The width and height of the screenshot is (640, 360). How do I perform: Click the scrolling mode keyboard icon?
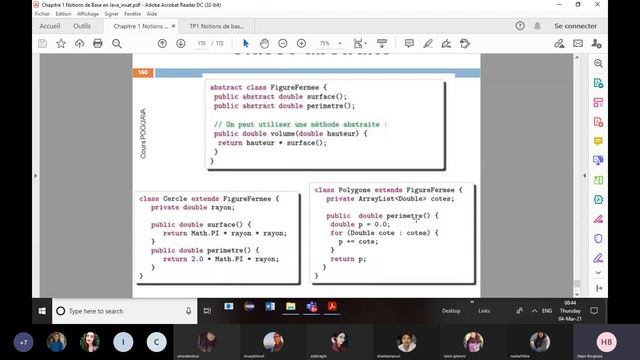tap(382, 43)
